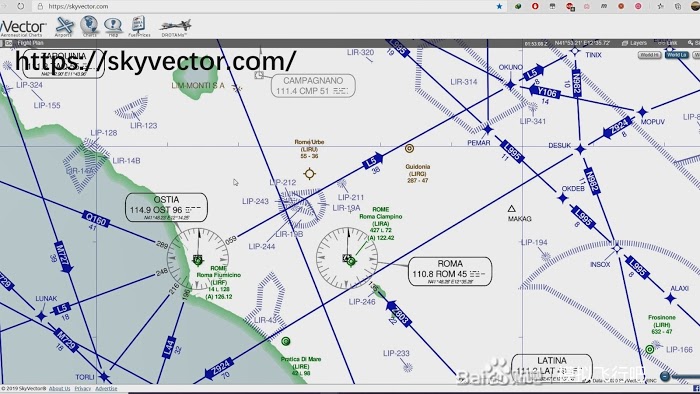Open the Fuel Prices icon
Screen dimensions: 700x394
click(139, 26)
